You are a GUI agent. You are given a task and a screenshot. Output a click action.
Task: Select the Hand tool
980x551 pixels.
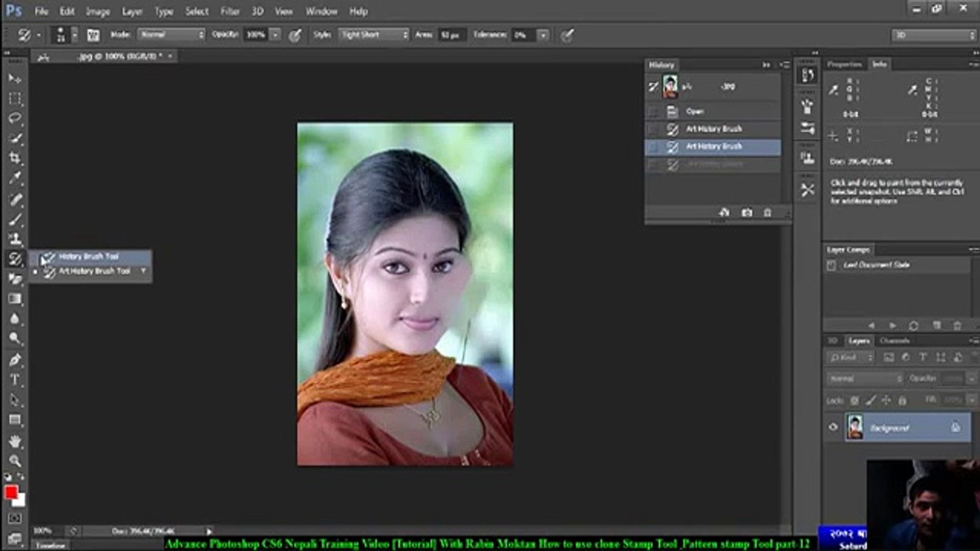pyautogui.click(x=15, y=441)
